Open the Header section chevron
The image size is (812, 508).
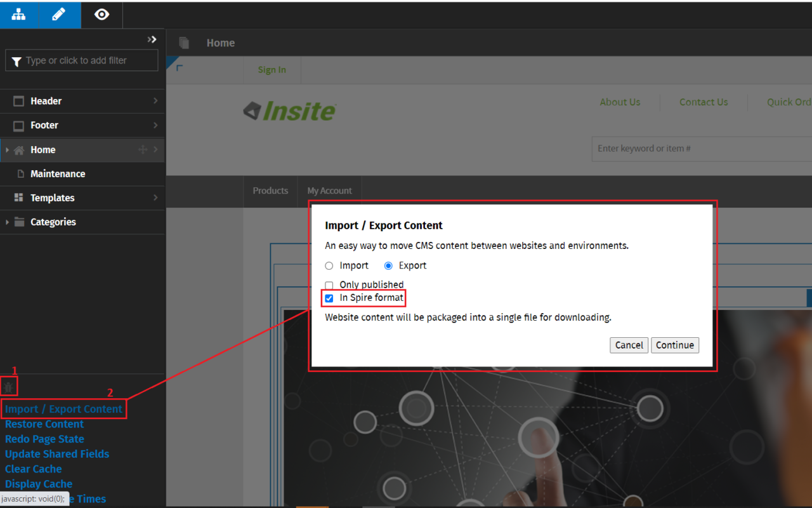pos(157,101)
